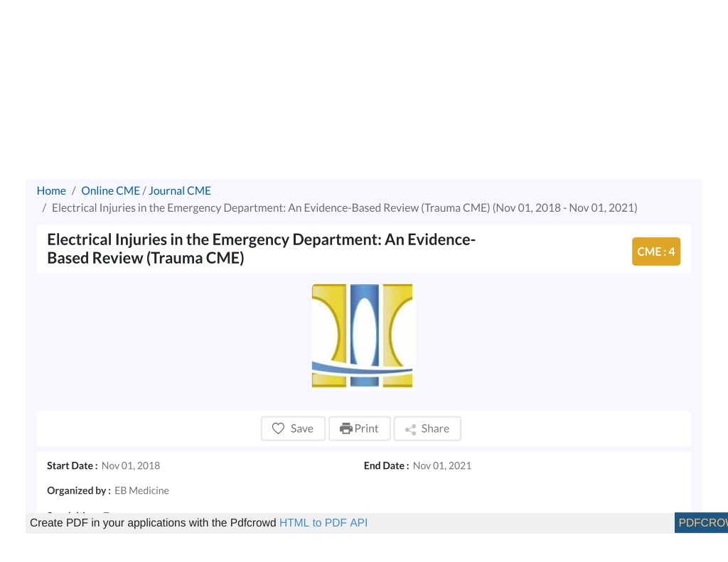This screenshot has height=562, width=728.
Task: Open the Online CME breadcrumb link
Action: (x=110, y=190)
